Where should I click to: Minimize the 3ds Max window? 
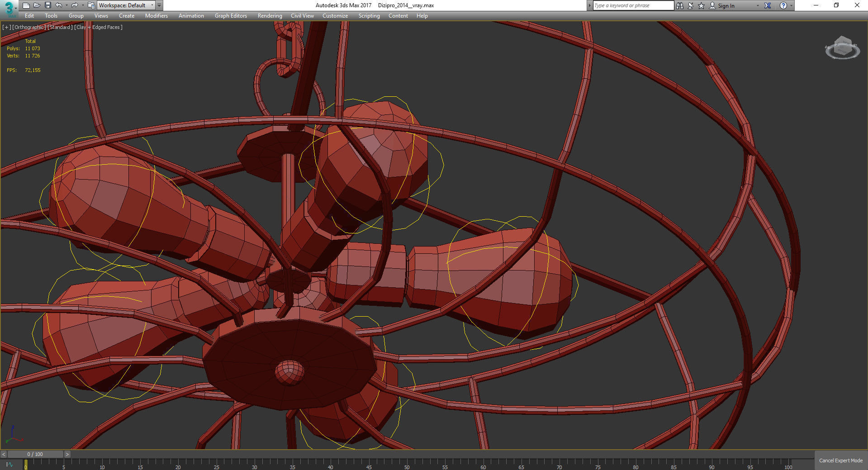[816, 5]
